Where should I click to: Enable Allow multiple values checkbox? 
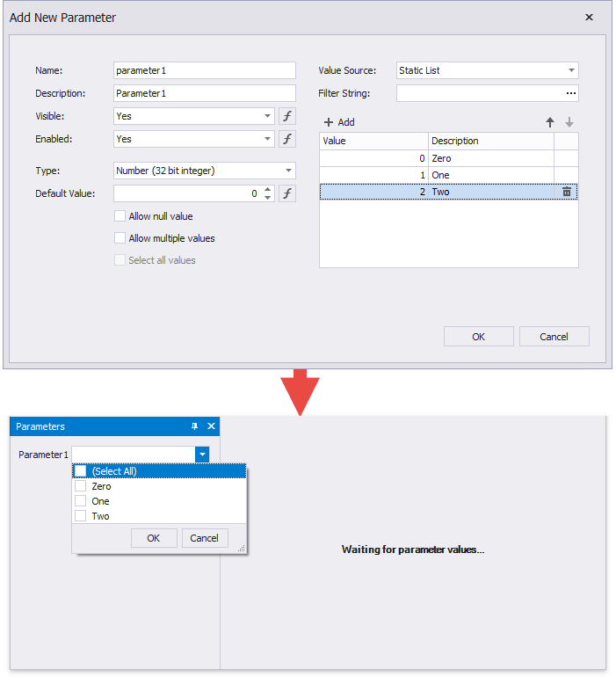click(120, 238)
